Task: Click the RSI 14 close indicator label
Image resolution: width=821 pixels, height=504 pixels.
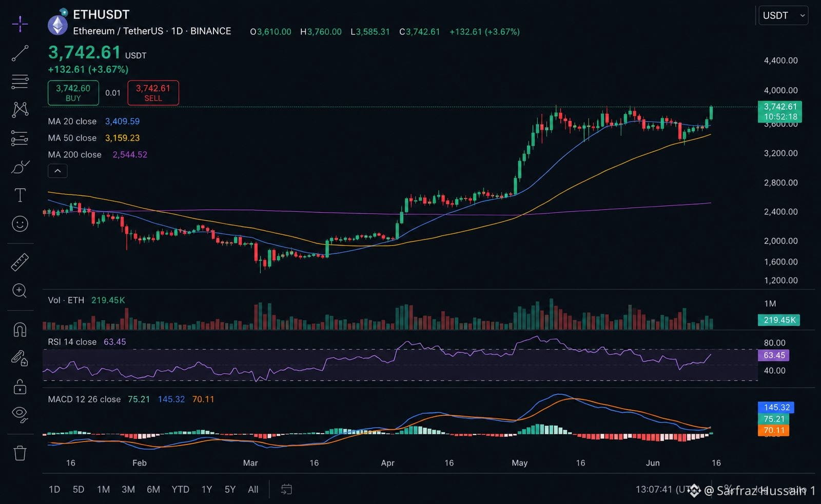Action: (x=72, y=342)
